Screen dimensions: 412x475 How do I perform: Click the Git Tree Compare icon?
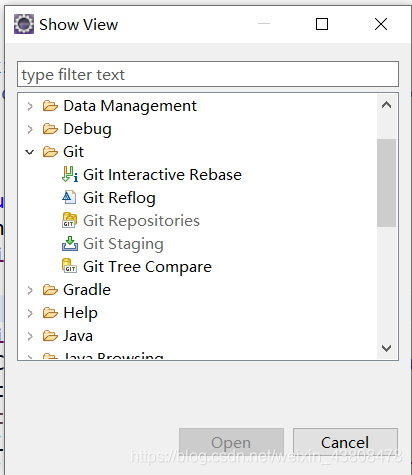69,266
